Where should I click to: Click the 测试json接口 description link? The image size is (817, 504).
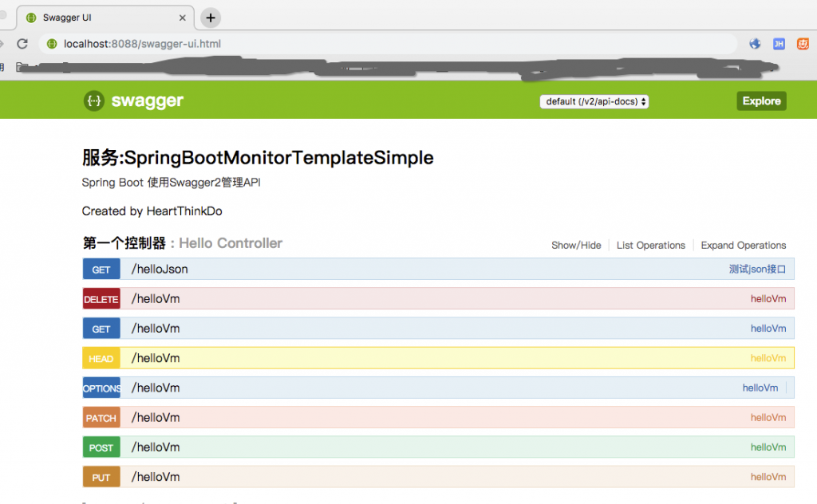[757, 270]
